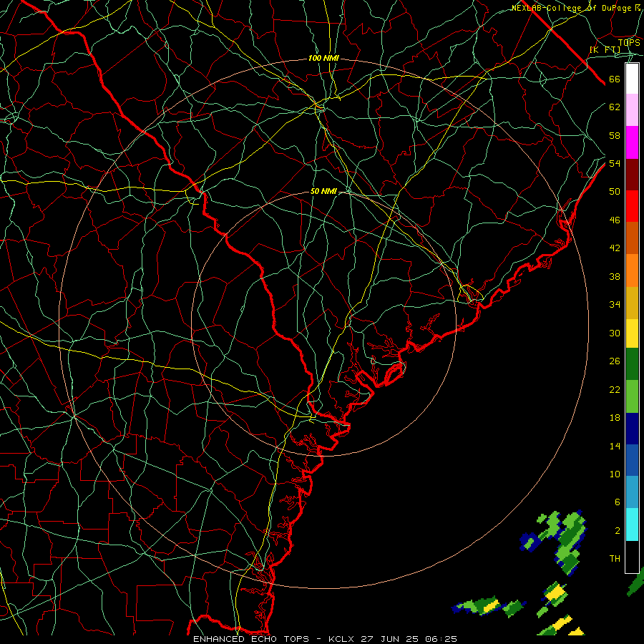Image resolution: width=644 pixels, height=644 pixels.
Task: Click the dark orange 46 kft legend swatch
Action: 632,238
